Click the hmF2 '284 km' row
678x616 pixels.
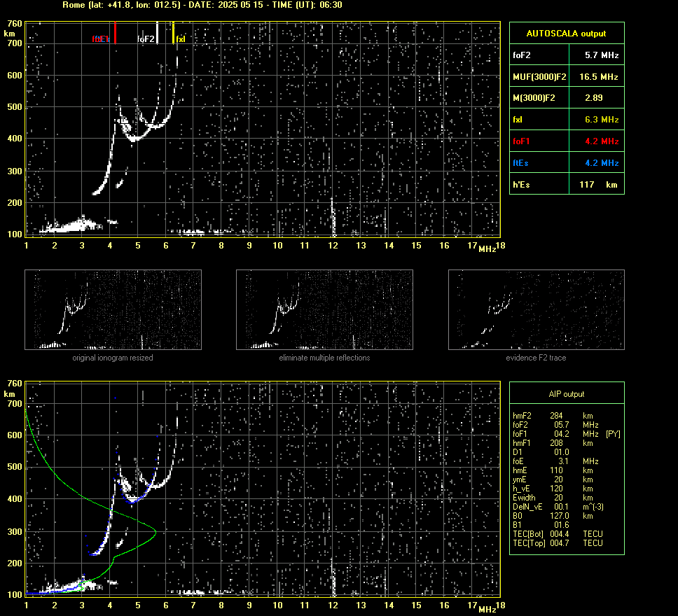[553, 415]
